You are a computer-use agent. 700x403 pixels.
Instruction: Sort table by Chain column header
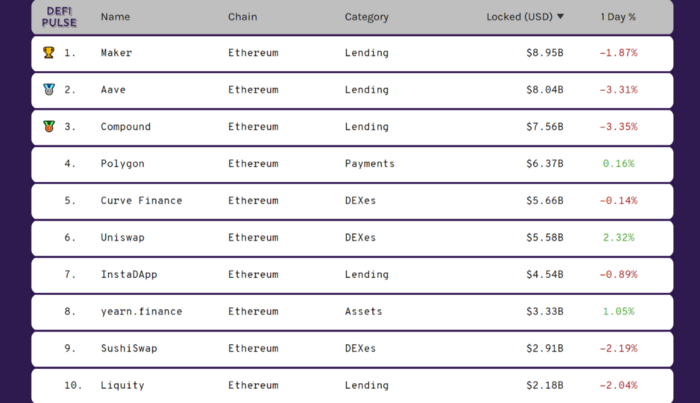click(242, 17)
